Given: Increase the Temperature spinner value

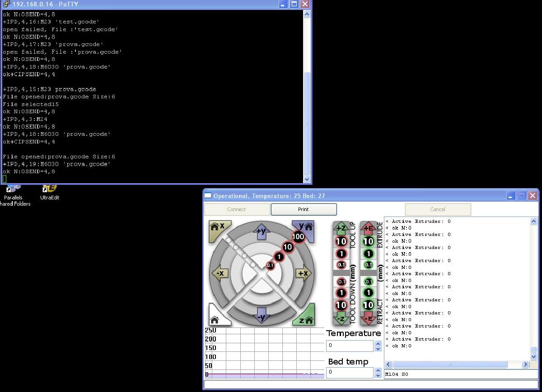Looking at the screenshot, I should tap(378, 343).
